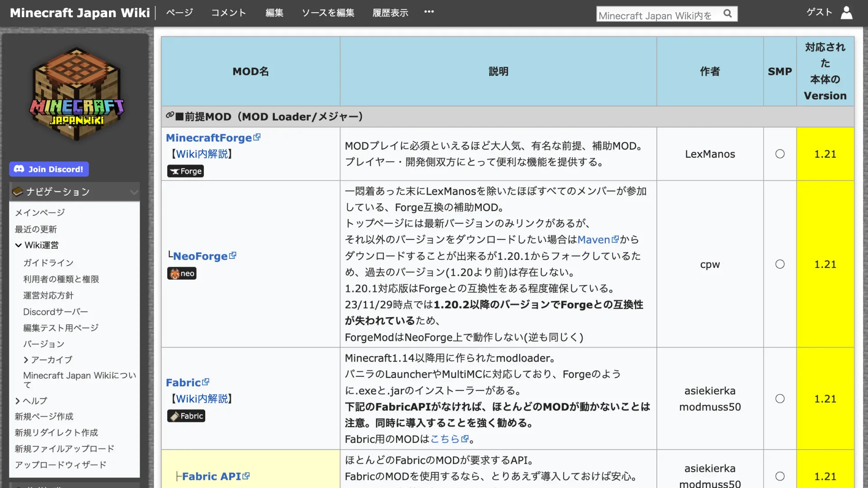Collapse the ナビゲーション panel chevron

134,192
